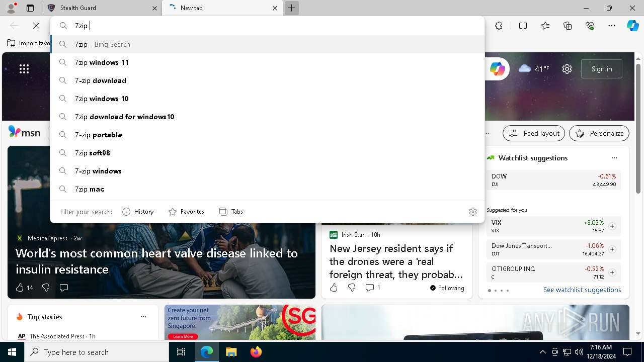The width and height of the screenshot is (644, 362).
Task: Click the taskbar search box
Action: point(97,352)
